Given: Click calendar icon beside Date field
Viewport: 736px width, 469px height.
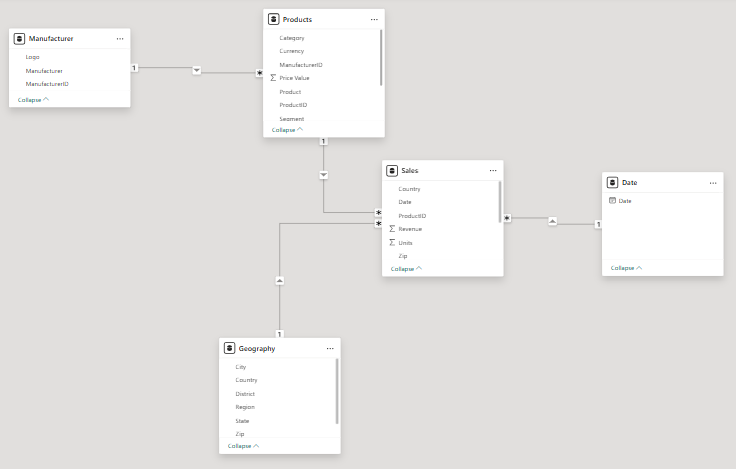Looking at the screenshot, I should click(612, 200).
